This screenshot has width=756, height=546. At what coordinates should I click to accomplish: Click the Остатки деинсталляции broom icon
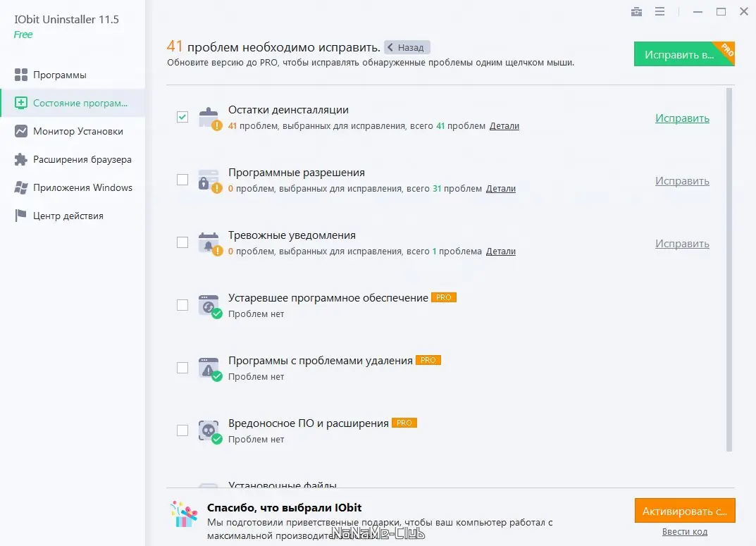[209, 118]
